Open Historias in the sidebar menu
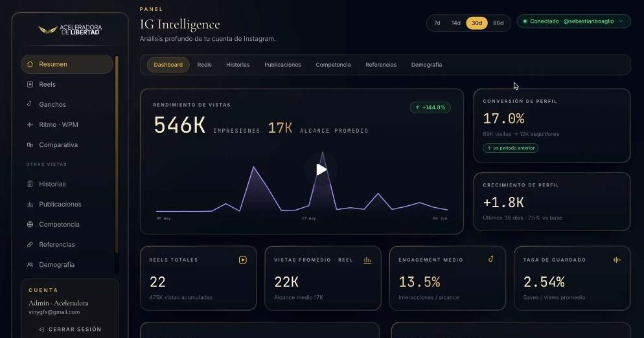 click(67, 184)
